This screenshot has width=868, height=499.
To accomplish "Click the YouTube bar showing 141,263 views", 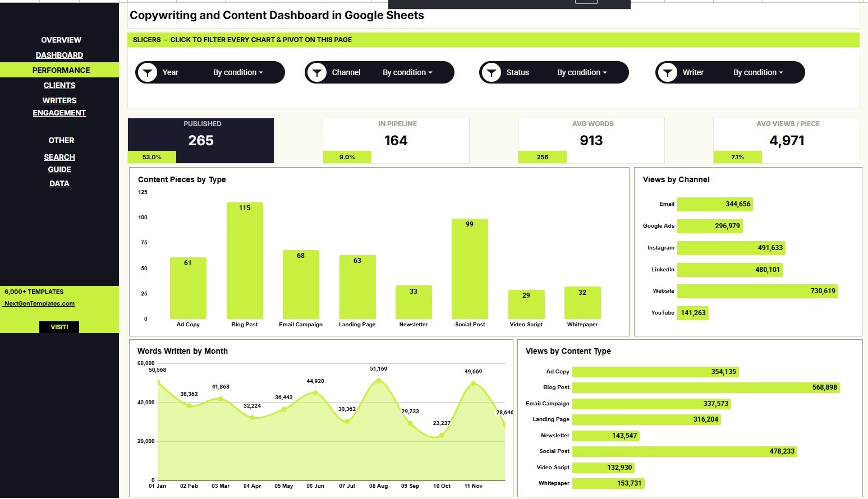I will (x=693, y=313).
